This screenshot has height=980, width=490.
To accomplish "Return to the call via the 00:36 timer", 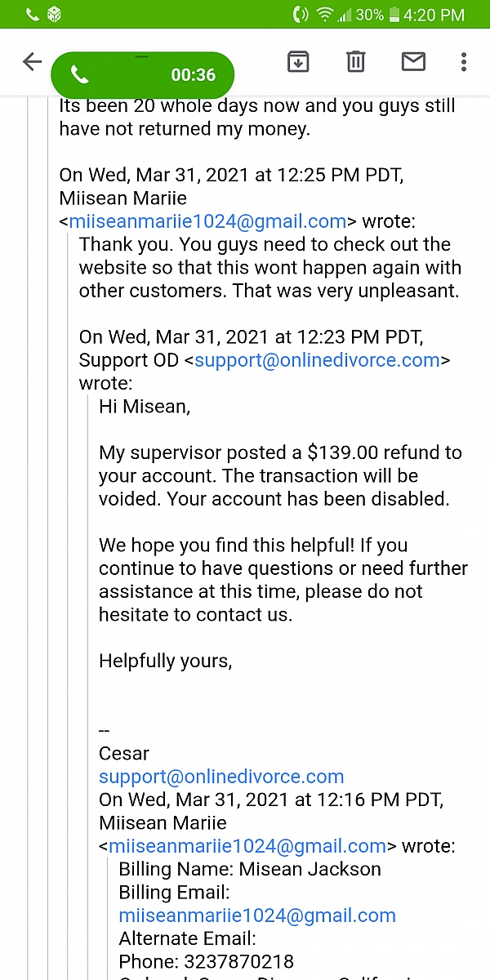I will [193, 75].
